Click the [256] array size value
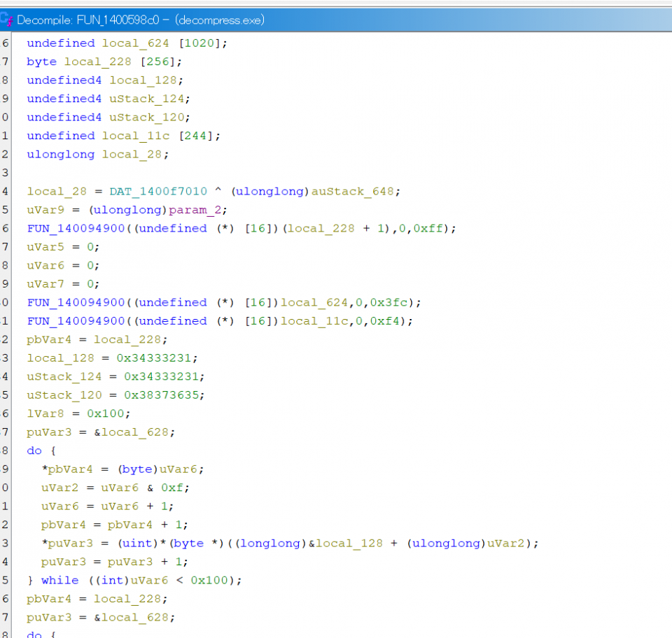Image resolution: width=672 pixels, height=638 pixels. [x=158, y=62]
